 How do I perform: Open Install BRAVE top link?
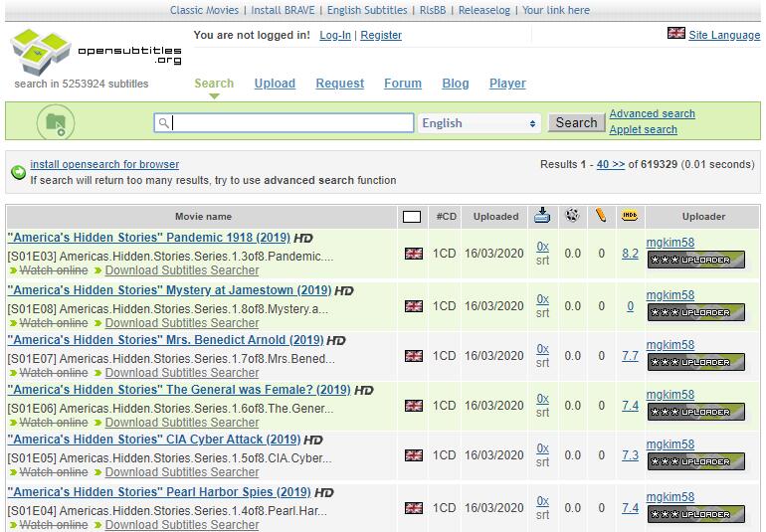pyautogui.click(x=284, y=10)
